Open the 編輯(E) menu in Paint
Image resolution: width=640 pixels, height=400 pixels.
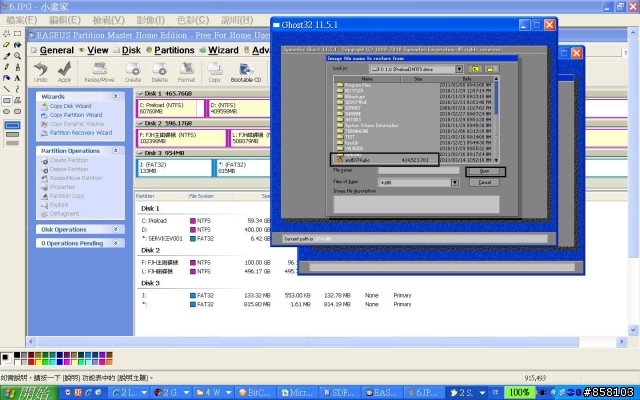click(64, 20)
